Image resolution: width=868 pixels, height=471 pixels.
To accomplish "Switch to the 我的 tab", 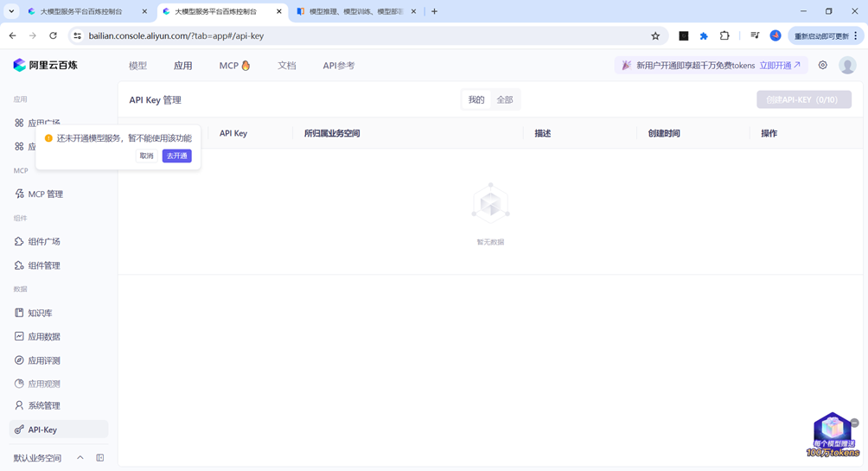I will point(476,99).
